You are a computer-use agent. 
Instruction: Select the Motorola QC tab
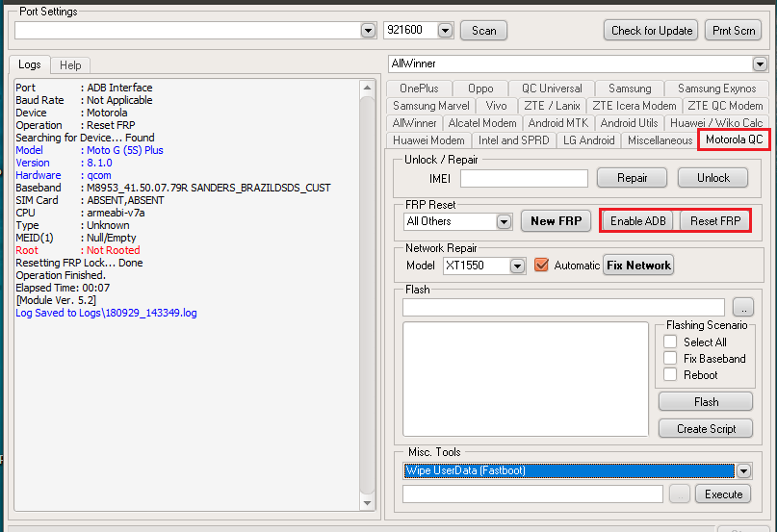point(734,139)
